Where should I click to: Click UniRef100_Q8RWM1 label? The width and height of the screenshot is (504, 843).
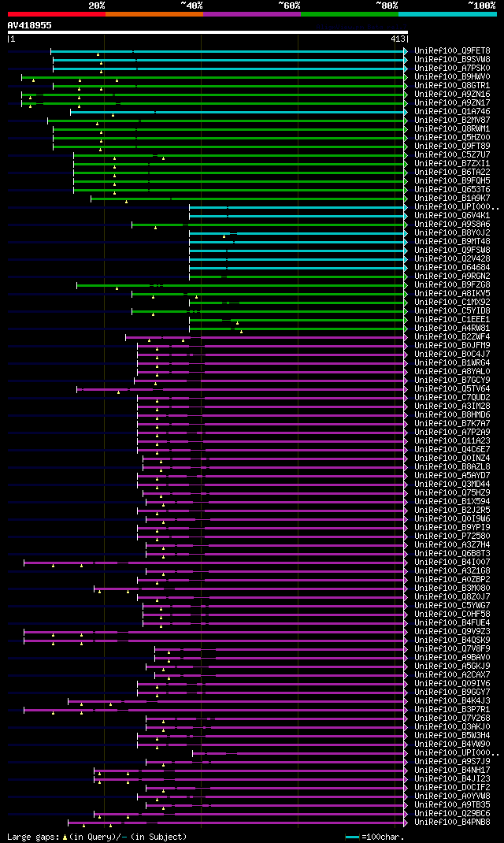[x=452, y=128]
